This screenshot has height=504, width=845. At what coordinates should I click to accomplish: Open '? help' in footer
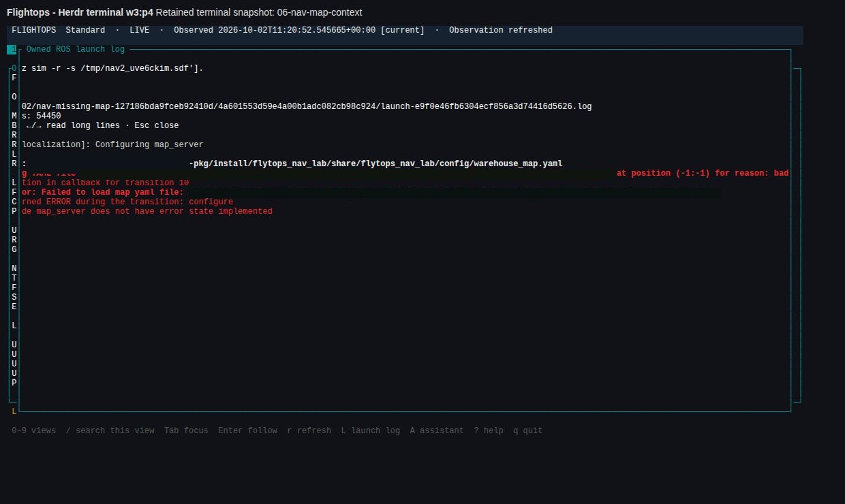click(489, 430)
